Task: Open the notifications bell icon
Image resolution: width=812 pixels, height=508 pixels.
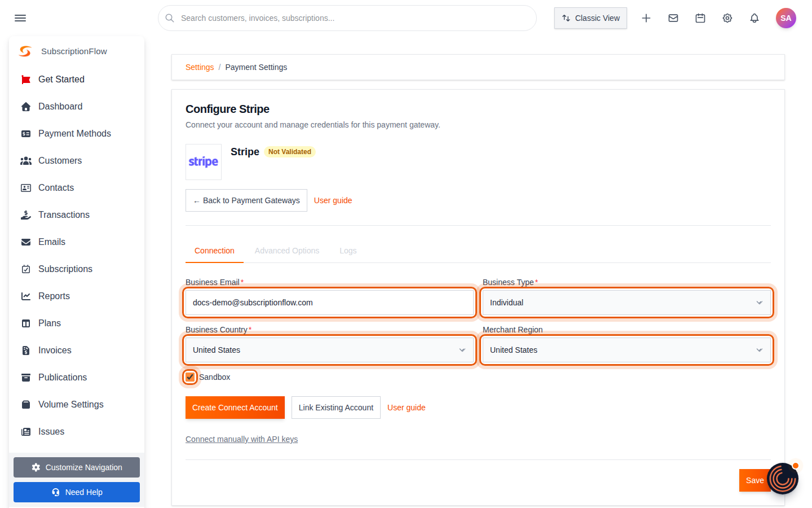Action: coord(754,18)
